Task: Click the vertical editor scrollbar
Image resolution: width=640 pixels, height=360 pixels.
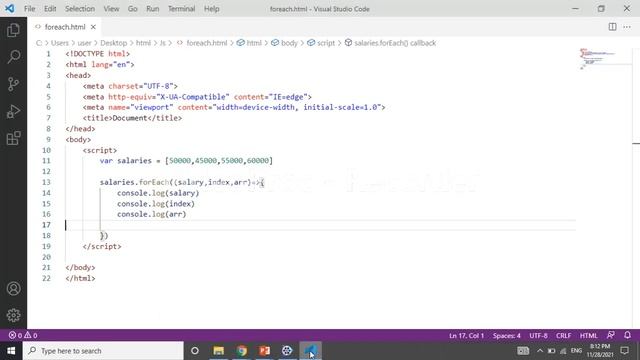Action: [636, 188]
